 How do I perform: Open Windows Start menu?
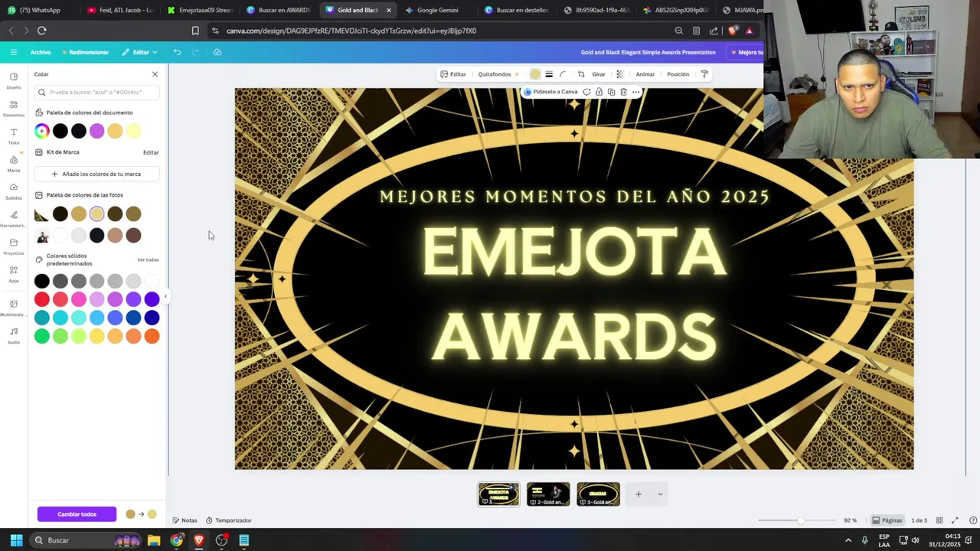click(16, 540)
